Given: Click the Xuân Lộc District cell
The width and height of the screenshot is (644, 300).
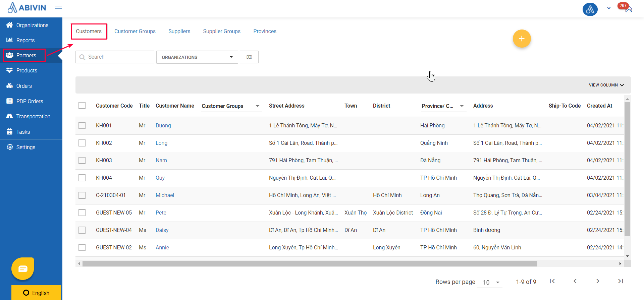Looking at the screenshot, I should pos(393,213).
